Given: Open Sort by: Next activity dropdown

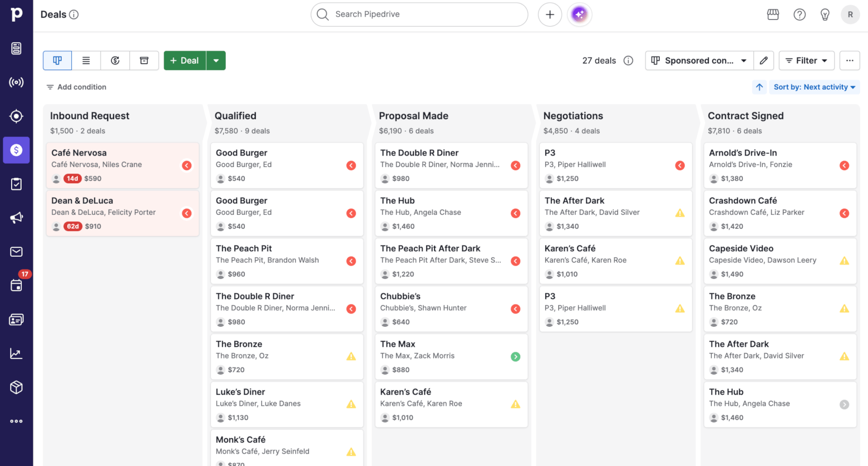Looking at the screenshot, I should tap(814, 87).
